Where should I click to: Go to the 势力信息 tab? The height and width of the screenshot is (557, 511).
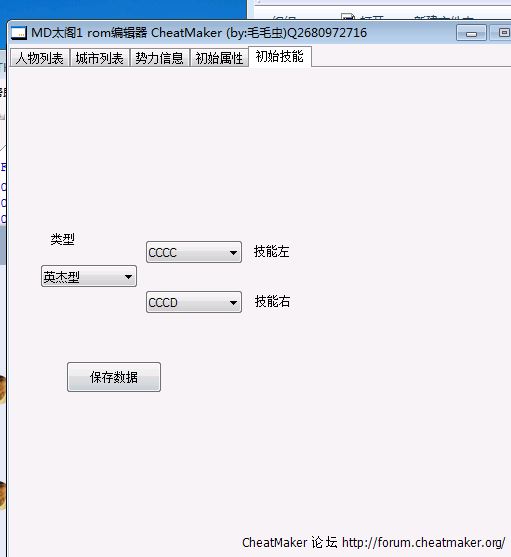click(159, 58)
